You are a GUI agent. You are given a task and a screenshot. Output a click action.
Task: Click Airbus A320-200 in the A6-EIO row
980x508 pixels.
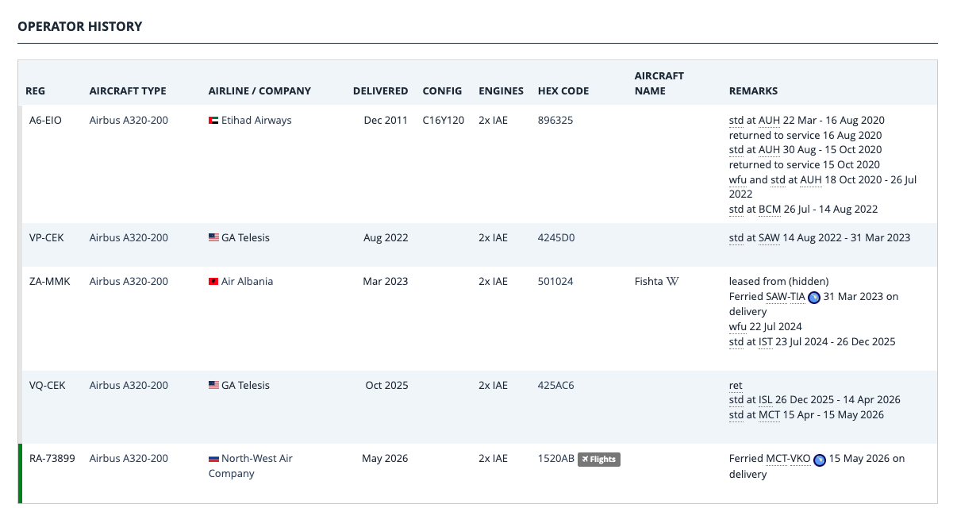click(x=129, y=121)
